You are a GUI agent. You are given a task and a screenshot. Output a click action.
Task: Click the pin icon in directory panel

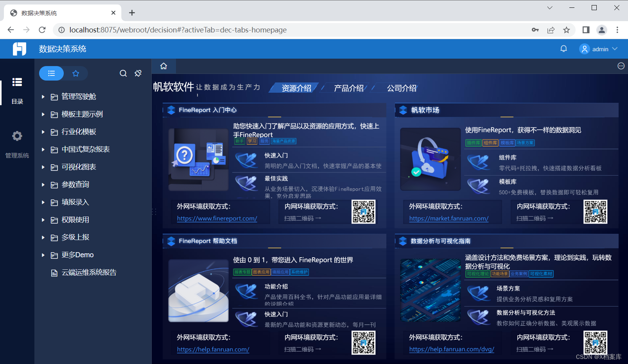[138, 74]
